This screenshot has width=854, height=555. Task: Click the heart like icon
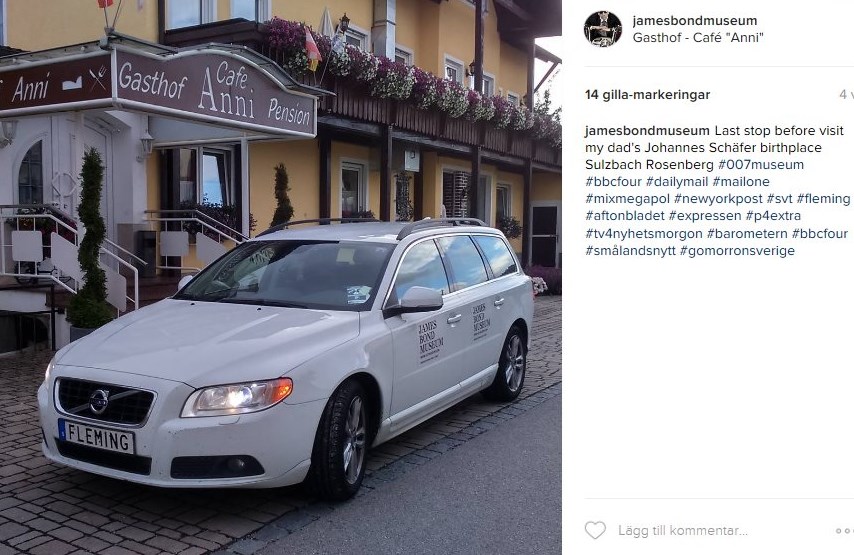(595, 530)
